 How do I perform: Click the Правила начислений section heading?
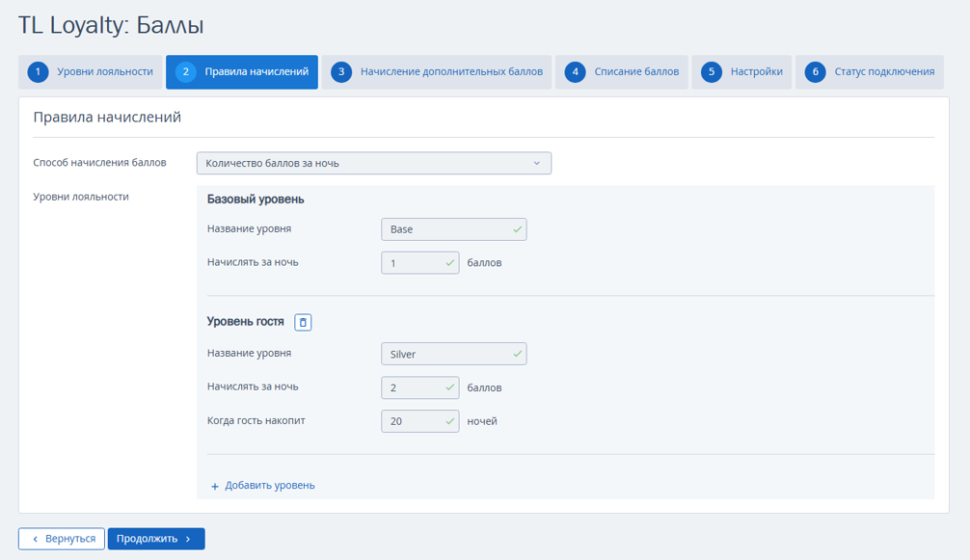pos(107,117)
